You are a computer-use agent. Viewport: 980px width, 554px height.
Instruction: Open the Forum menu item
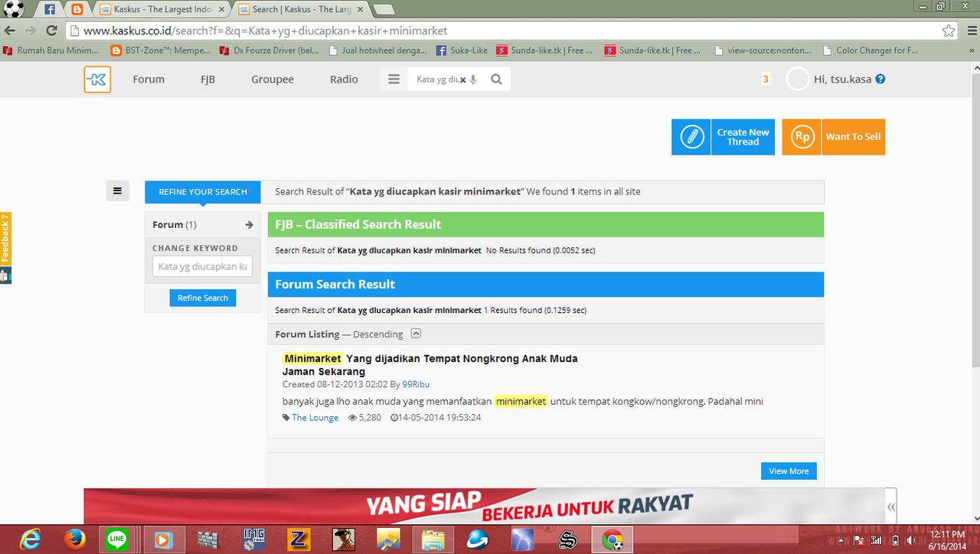149,80
